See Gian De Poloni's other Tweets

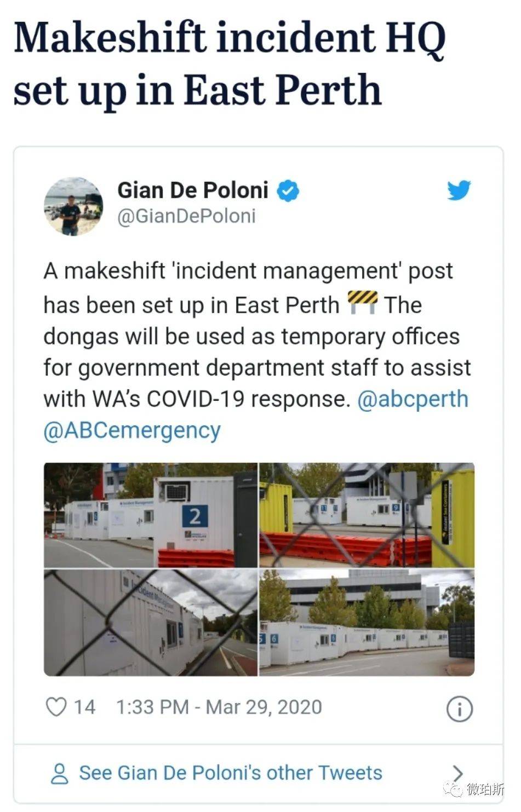coord(231,773)
